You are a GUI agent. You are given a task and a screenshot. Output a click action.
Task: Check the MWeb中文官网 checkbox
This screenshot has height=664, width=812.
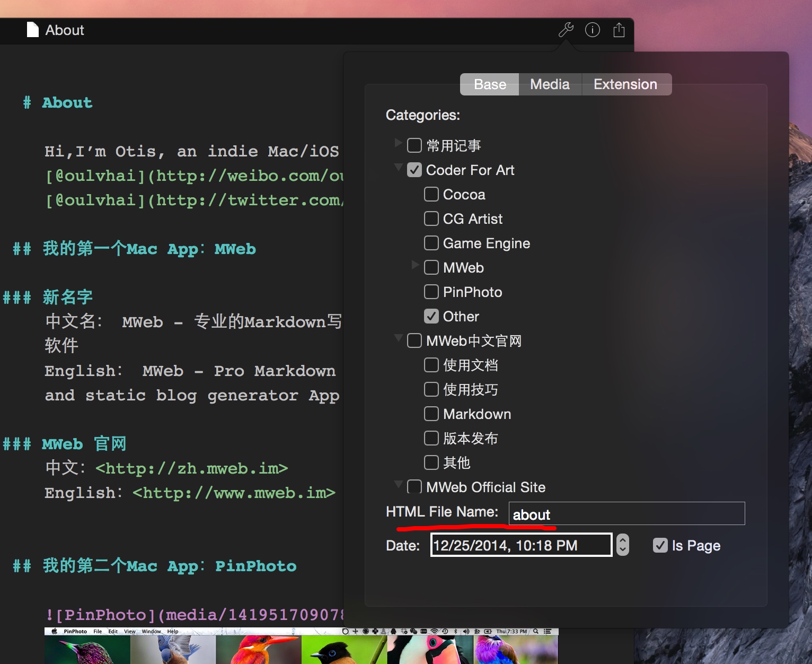[414, 340]
